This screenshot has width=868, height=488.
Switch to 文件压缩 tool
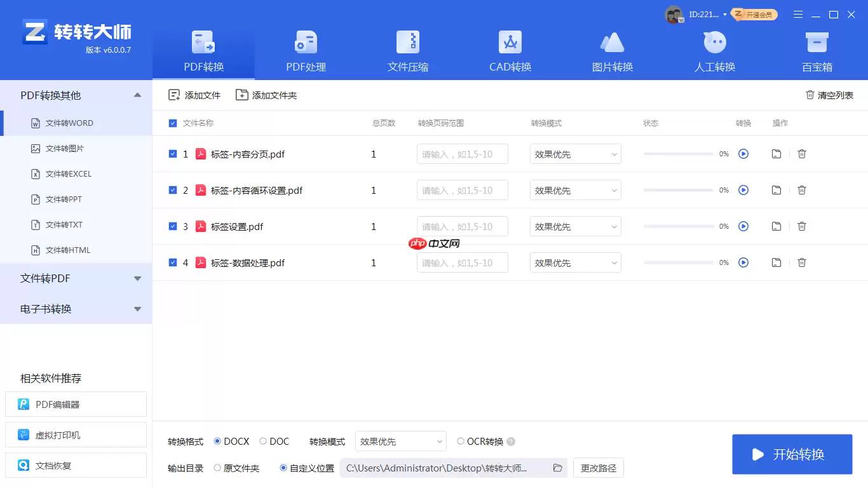(x=407, y=51)
